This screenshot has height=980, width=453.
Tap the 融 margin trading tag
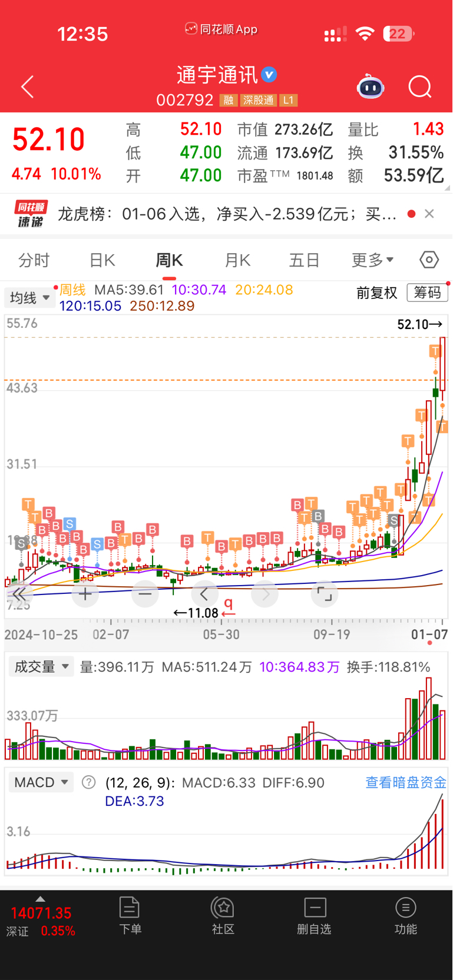pyautogui.click(x=229, y=100)
